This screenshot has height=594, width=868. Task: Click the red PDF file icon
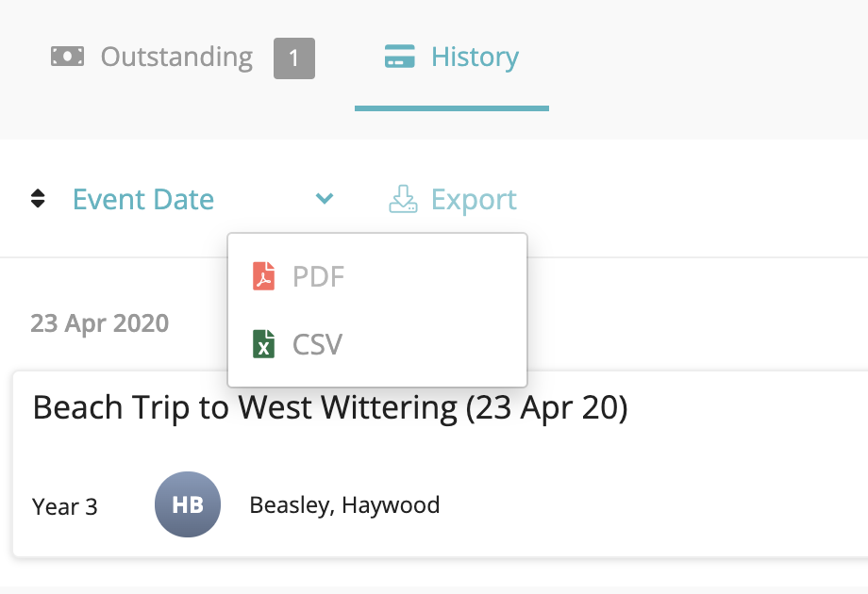263,276
